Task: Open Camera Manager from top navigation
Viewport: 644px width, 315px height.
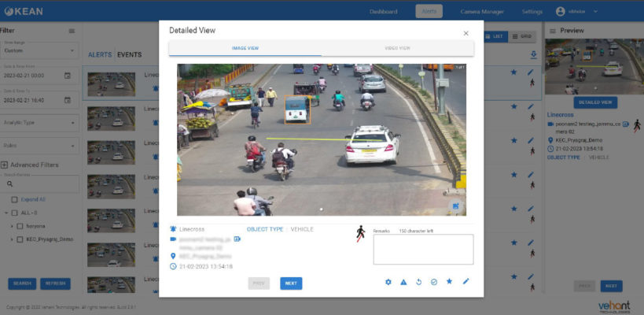Action: [482, 12]
